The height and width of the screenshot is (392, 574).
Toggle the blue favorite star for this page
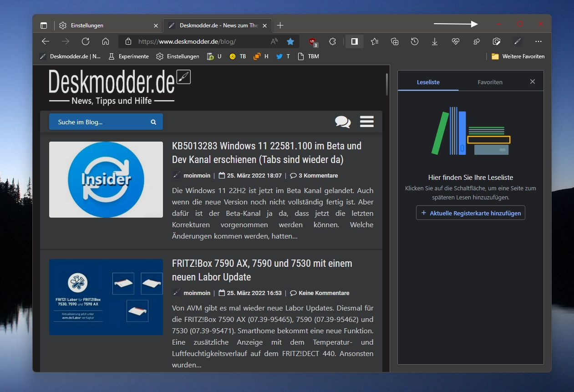tap(290, 41)
